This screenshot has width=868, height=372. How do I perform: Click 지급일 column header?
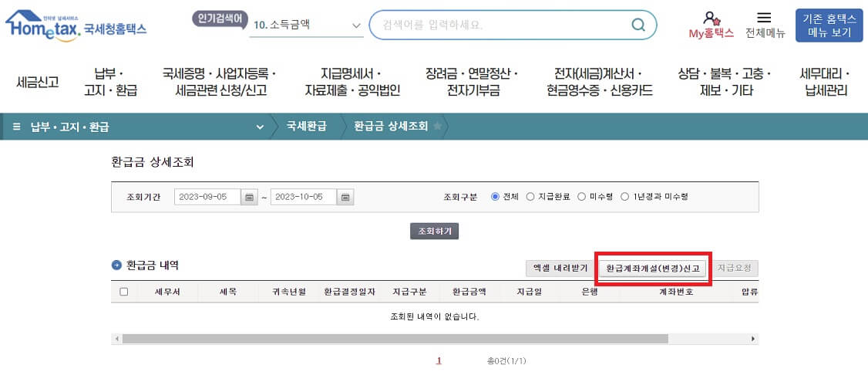pos(529,292)
